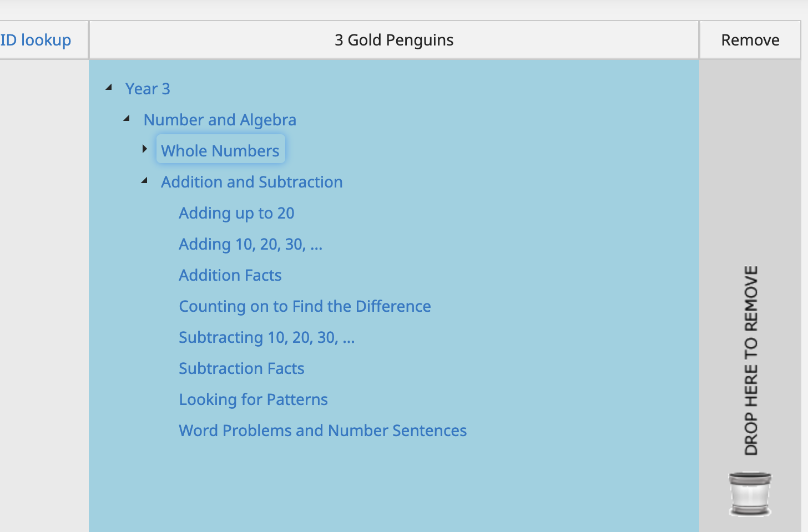Click the Remove column header
This screenshot has width=808, height=532.
750,40
